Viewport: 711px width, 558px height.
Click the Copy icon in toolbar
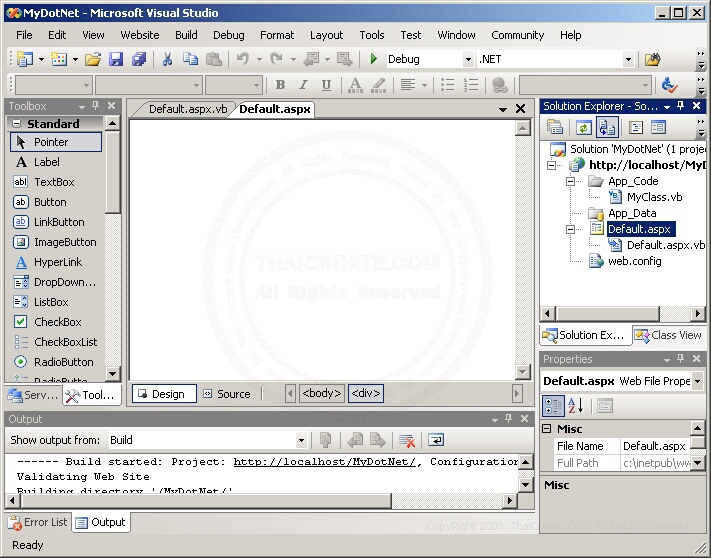tap(190, 59)
